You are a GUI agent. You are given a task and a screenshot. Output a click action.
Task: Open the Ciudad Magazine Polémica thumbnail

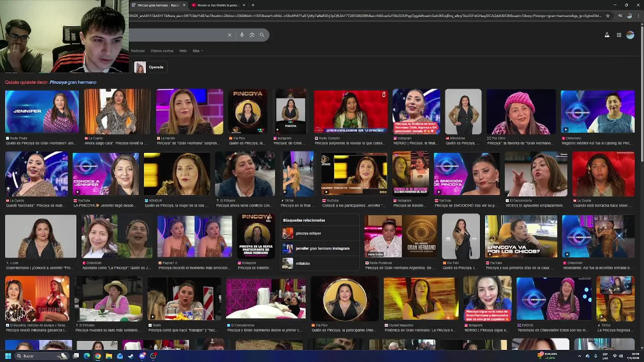coord(421,299)
